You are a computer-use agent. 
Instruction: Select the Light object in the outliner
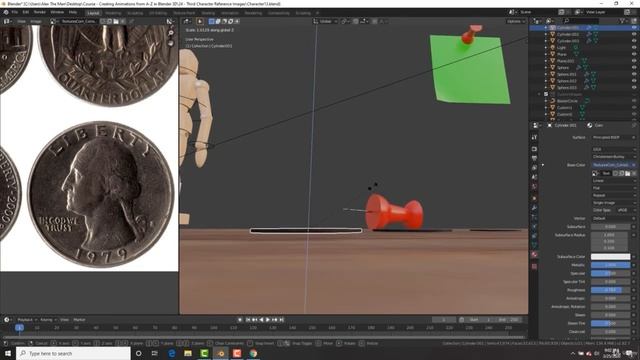[x=562, y=48]
